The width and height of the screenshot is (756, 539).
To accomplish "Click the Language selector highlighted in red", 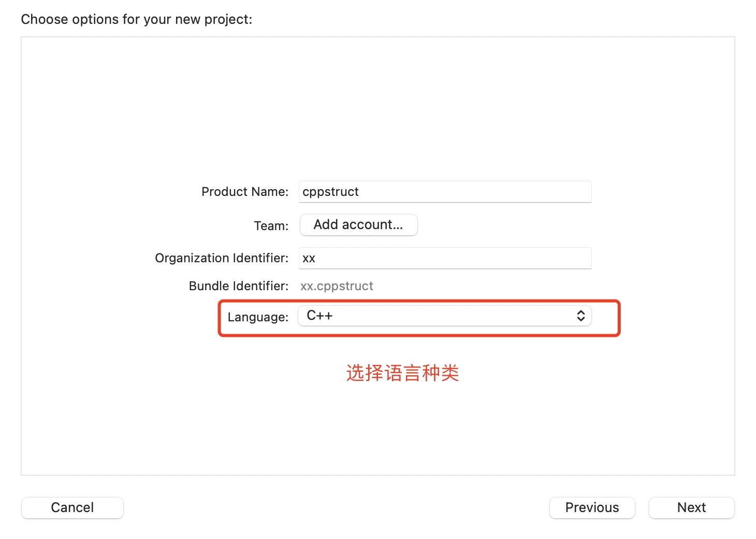I will tap(444, 316).
